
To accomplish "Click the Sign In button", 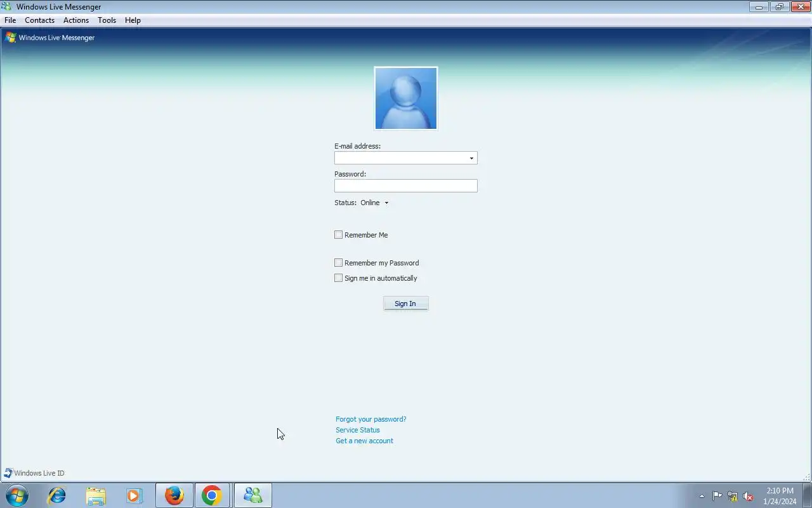I will pos(406,304).
